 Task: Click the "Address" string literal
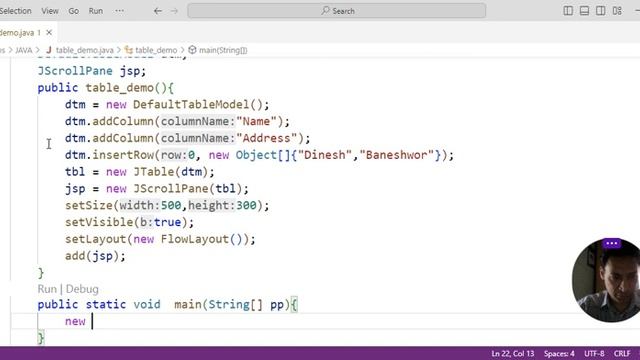(x=267, y=138)
